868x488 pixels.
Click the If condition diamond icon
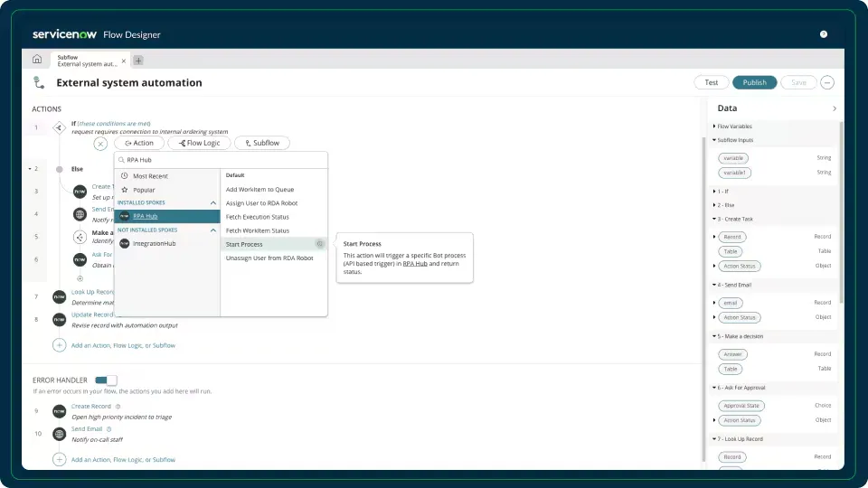60,127
